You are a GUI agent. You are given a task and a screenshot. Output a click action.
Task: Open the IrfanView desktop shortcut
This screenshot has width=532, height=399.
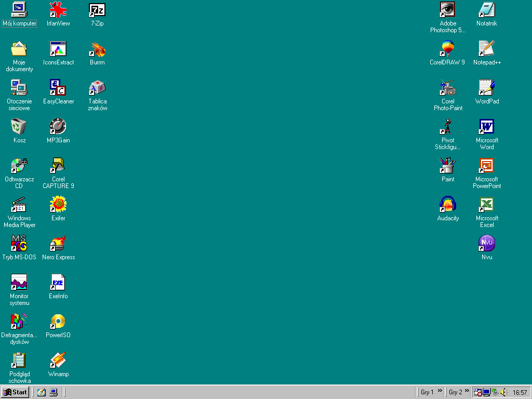58,10
